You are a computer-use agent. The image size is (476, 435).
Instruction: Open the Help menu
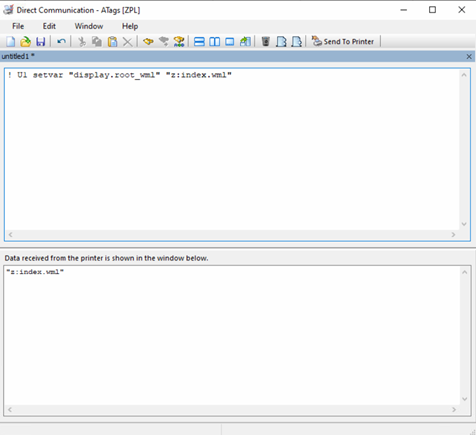(130, 26)
